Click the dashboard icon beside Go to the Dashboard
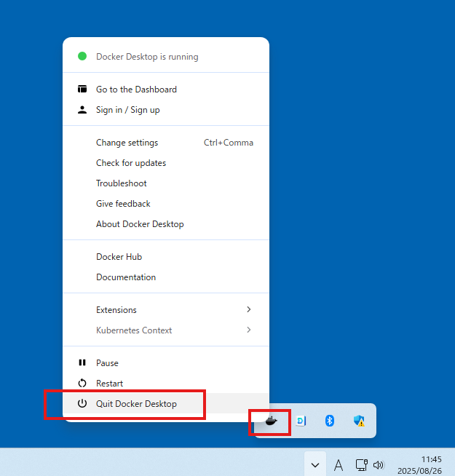 coord(82,89)
